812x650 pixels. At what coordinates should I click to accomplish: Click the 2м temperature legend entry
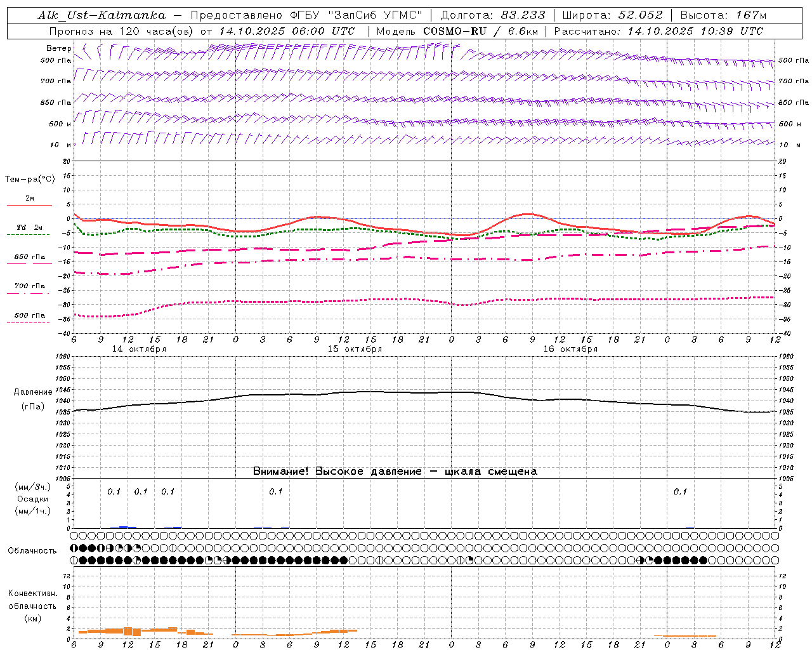[x=30, y=199]
